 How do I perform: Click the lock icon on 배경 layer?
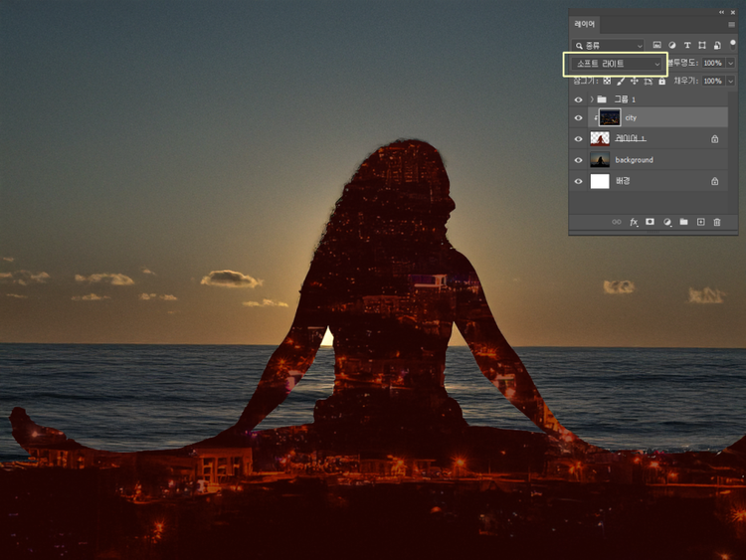714,181
